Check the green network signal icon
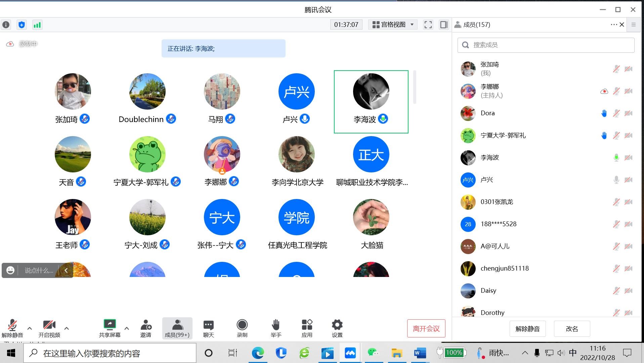The width and height of the screenshot is (644, 363). [x=37, y=25]
